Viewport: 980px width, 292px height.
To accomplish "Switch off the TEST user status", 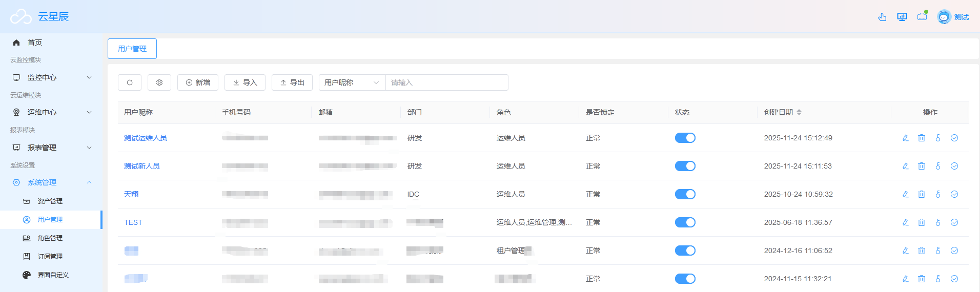I will pos(685,222).
